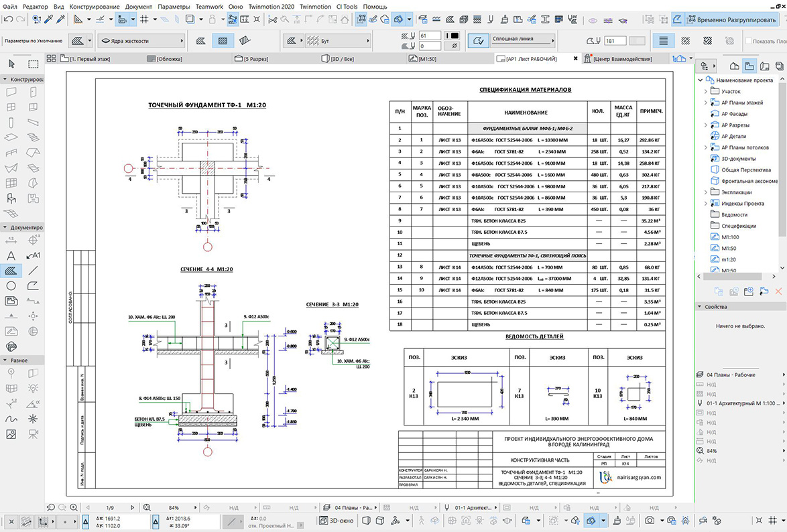
Task: Toggle the fill contour line on/off button
Action: (x=479, y=41)
